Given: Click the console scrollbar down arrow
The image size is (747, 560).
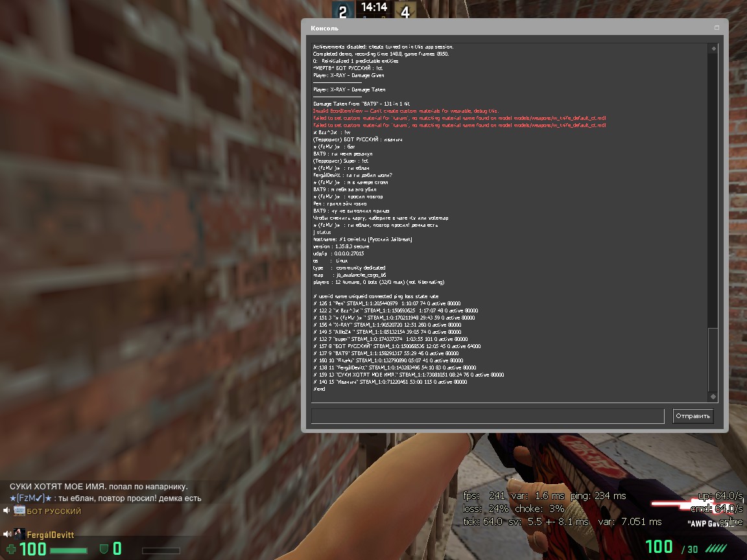Looking at the screenshot, I should tap(713, 397).
